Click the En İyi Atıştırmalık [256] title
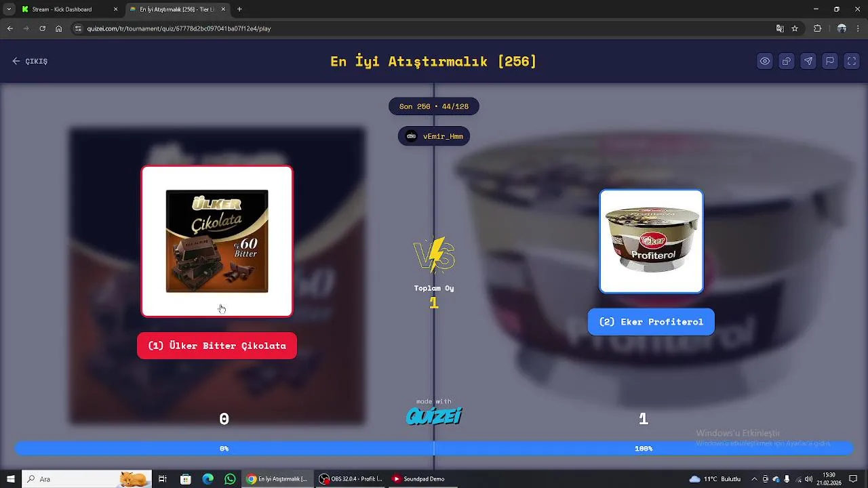868x488 pixels. point(433,61)
